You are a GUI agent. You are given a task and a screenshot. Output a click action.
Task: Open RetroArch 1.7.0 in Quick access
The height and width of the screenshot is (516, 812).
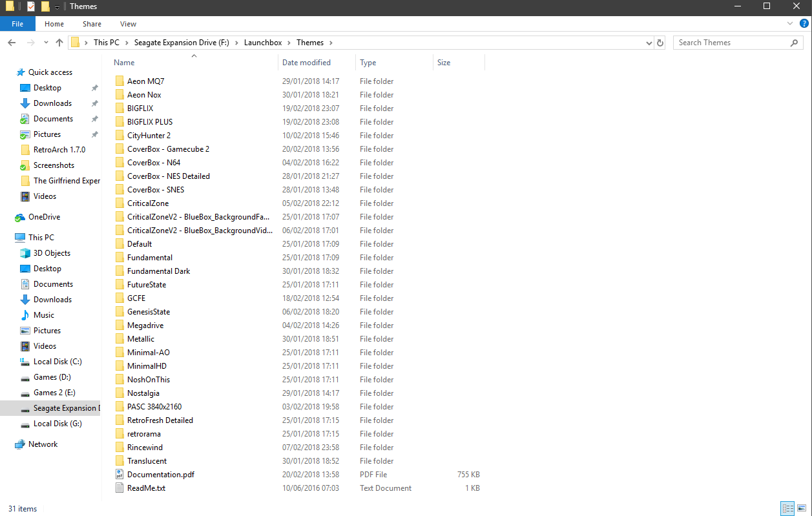(x=59, y=150)
